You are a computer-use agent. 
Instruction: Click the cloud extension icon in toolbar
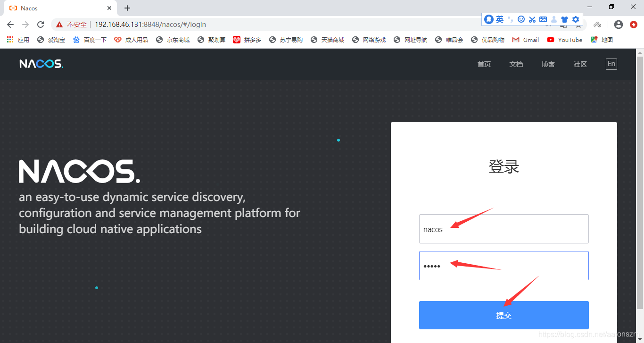coord(597,25)
